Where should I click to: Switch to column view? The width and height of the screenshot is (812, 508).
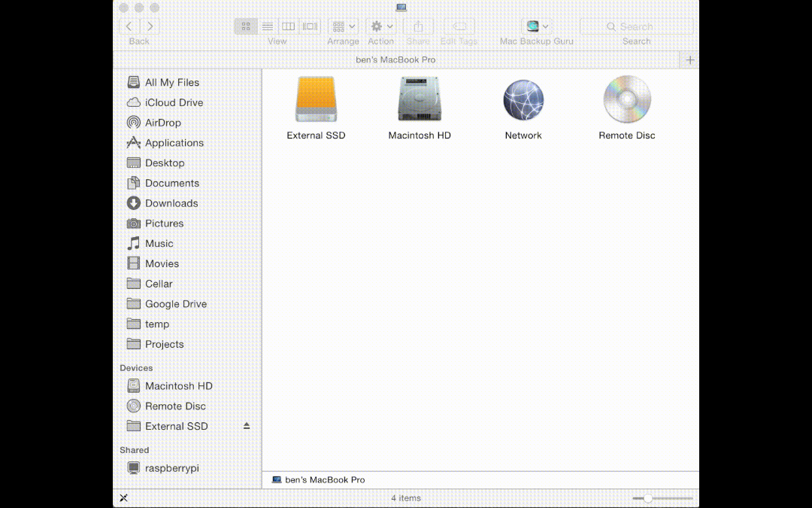click(288, 26)
